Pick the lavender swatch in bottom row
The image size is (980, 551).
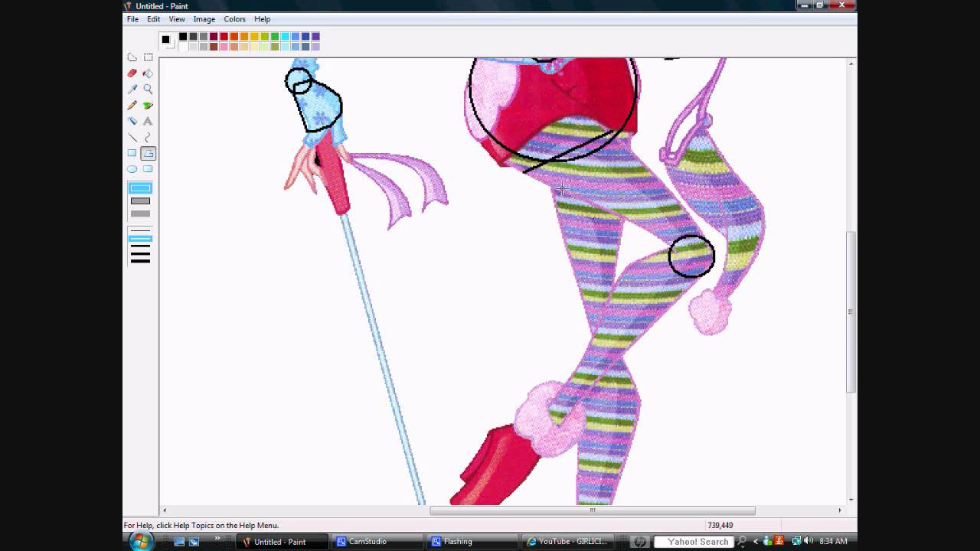point(315,47)
